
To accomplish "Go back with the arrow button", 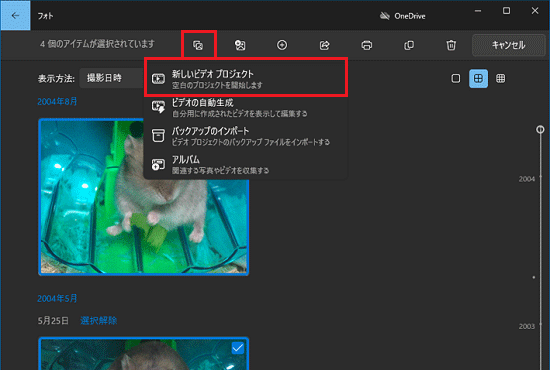I will click(15, 15).
